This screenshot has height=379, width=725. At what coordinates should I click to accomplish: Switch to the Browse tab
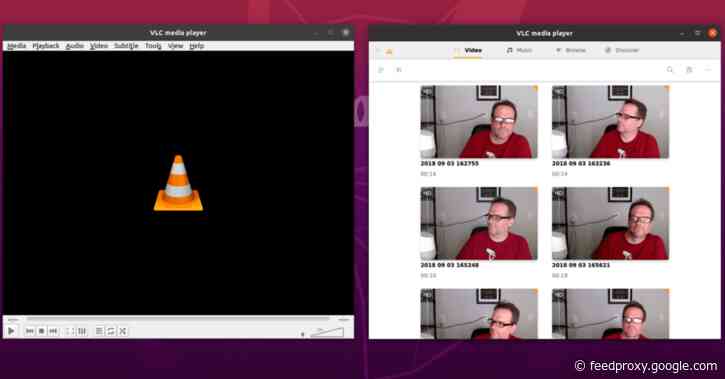click(571, 50)
